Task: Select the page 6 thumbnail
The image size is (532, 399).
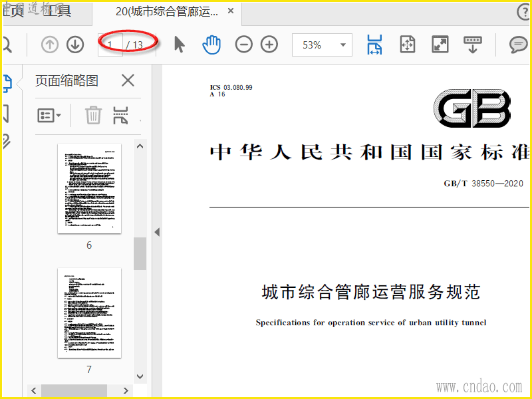Action: click(x=89, y=189)
